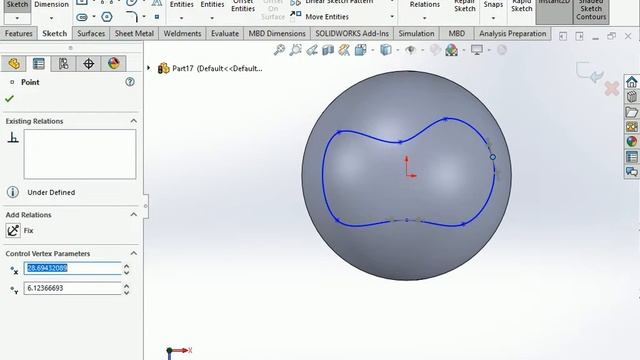The height and width of the screenshot is (360, 640).
Task: Adjust Y coordinate with spinner arrows
Action: pos(127,289)
